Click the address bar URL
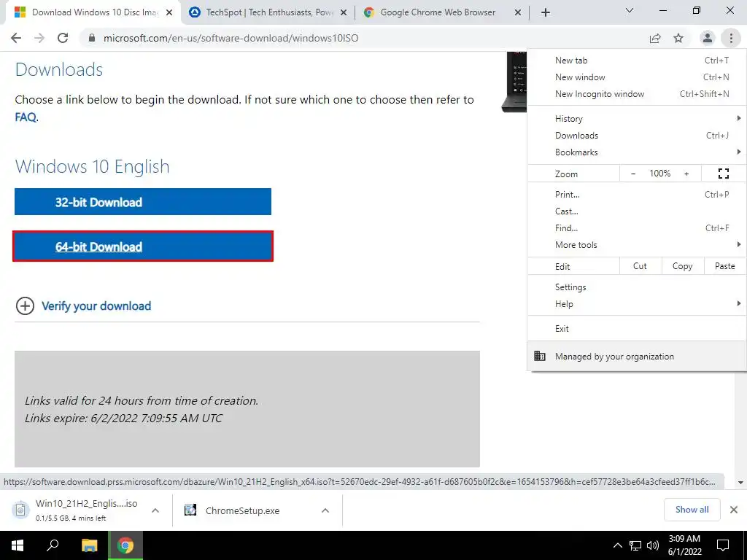The image size is (747, 560). (231, 38)
